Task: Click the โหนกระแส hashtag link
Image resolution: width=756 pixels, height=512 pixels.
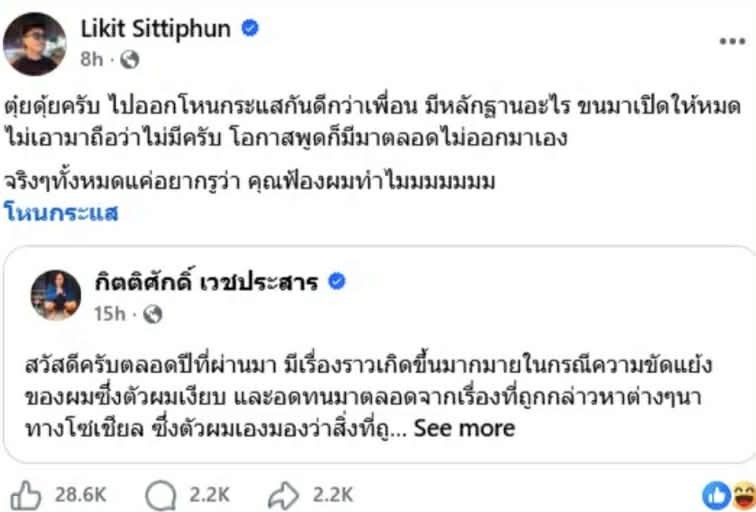Action: [63, 212]
